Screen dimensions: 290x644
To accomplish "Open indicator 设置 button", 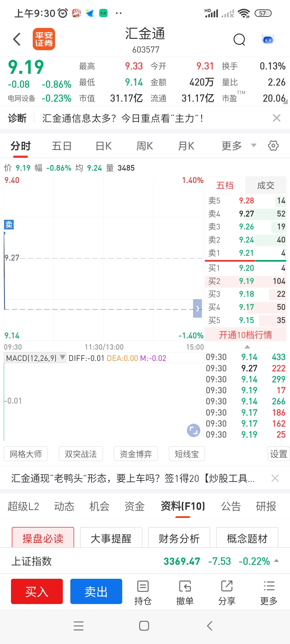I will tap(279, 454).
